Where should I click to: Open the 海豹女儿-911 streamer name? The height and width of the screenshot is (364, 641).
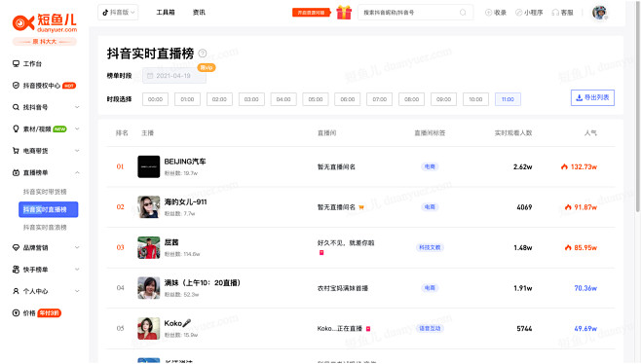point(186,201)
